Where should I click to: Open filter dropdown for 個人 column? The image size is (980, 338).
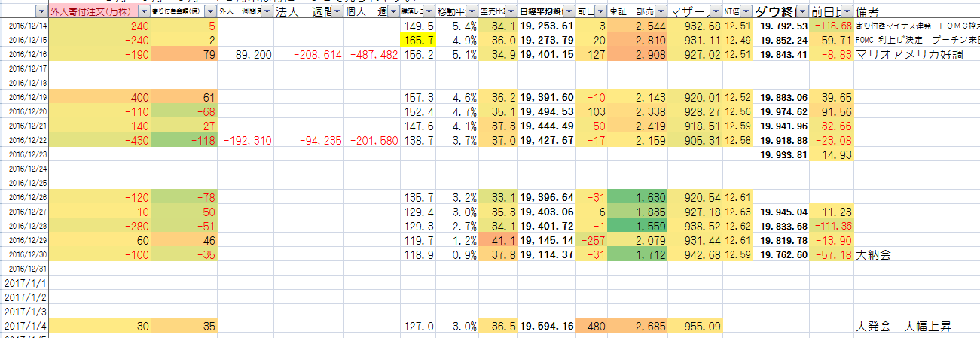(392, 12)
